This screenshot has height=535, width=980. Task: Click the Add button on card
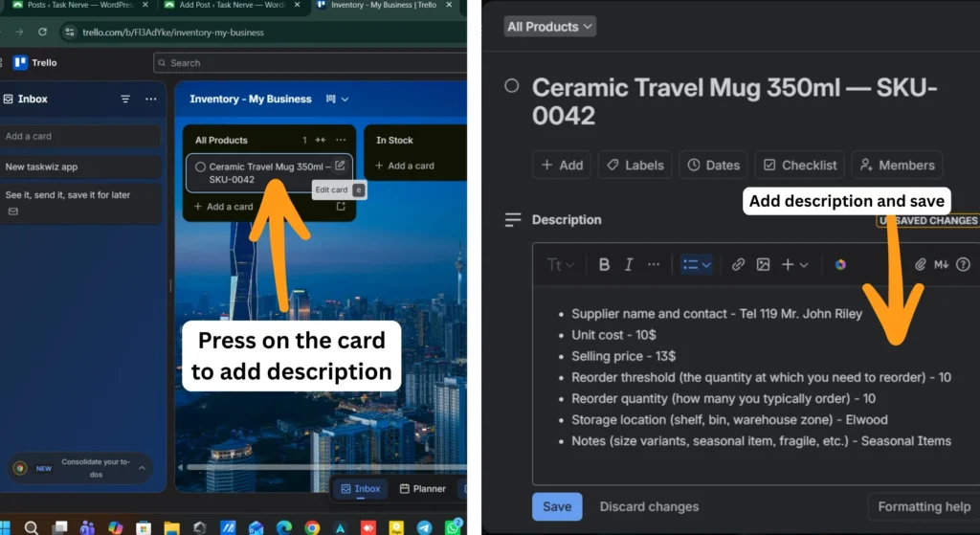[561, 165]
